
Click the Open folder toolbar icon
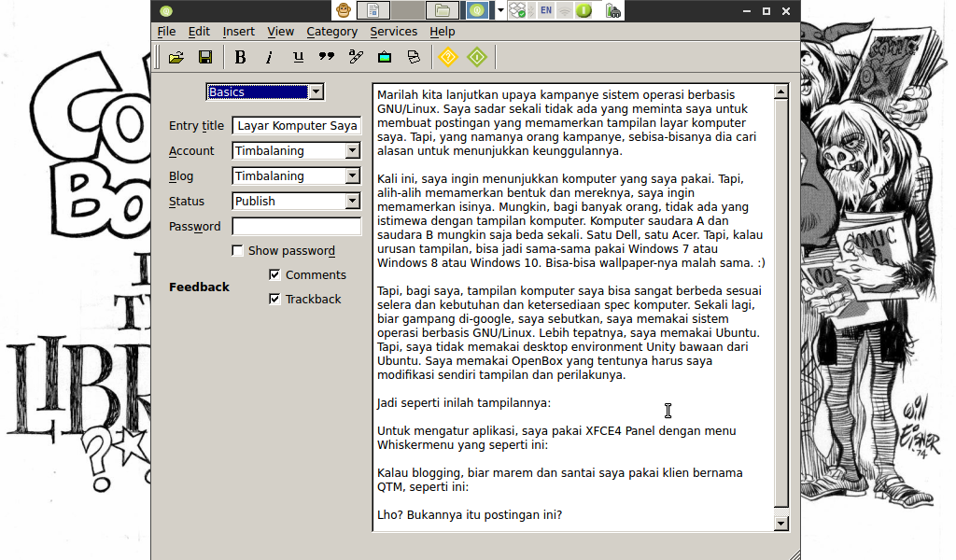point(176,57)
